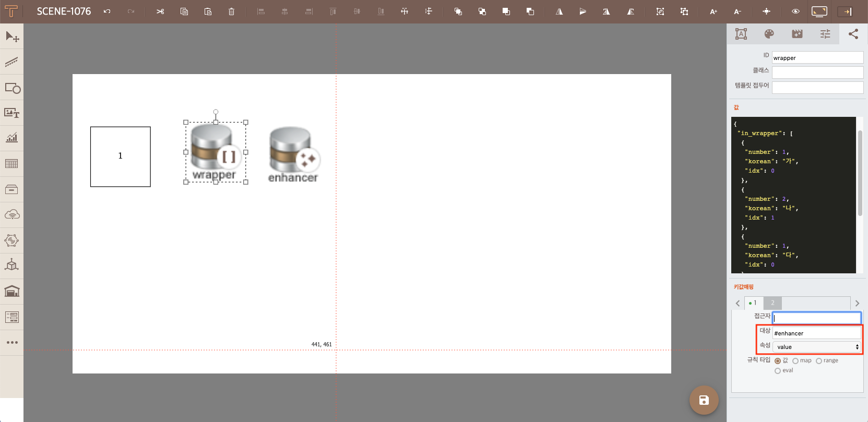This screenshot has width=868, height=422.
Task: Open the shapes tool group
Action: point(12,88)
